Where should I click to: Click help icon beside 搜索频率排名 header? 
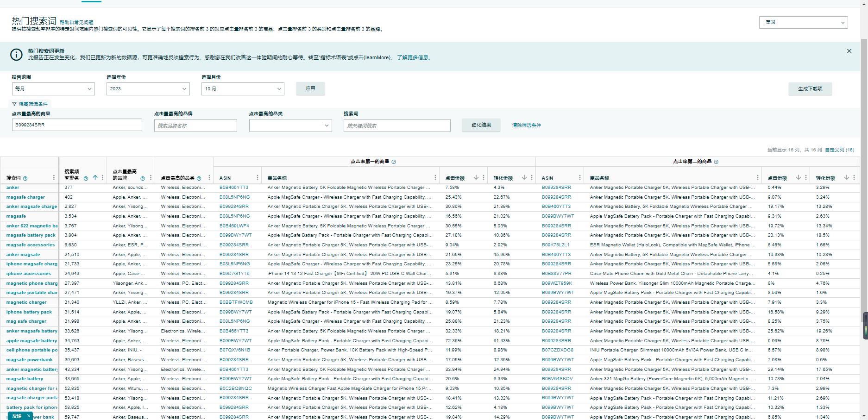coord(86,178)
